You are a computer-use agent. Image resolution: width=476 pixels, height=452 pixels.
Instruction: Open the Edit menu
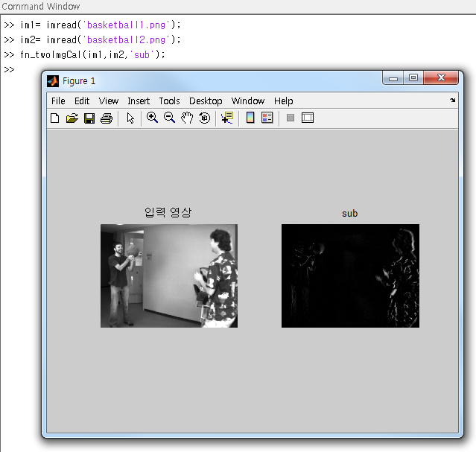pyautogui.click(x=82, y=101)
